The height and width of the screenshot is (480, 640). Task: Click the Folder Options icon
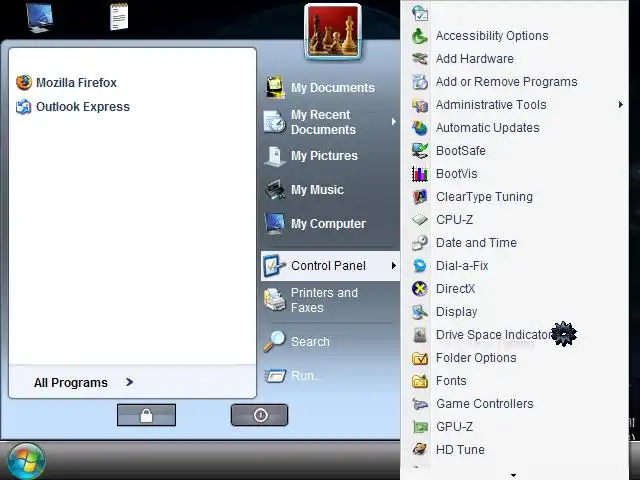click(x=420, y=358)
